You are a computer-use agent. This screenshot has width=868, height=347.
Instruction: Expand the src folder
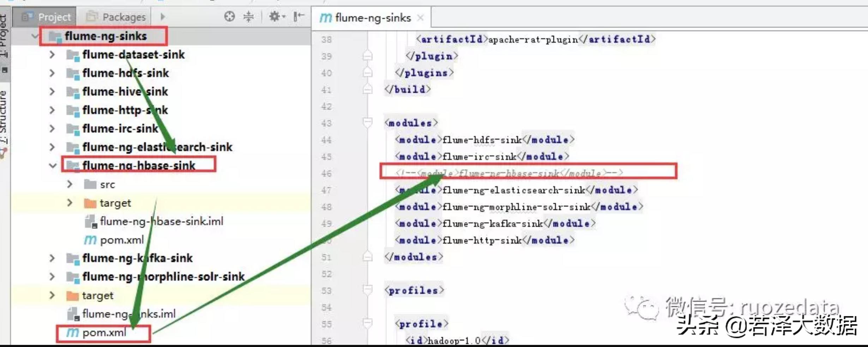[x=70, y=184]
